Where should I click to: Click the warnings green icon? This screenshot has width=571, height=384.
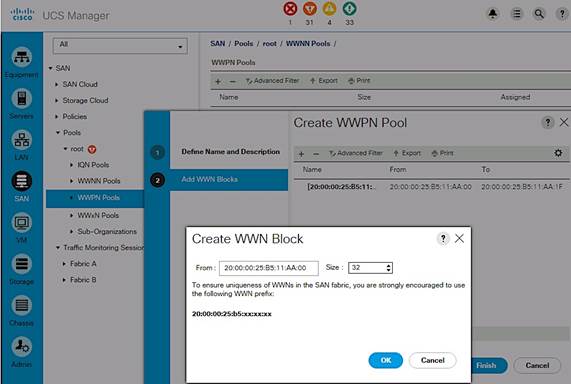pyautogui.click(x=350, y=9)
